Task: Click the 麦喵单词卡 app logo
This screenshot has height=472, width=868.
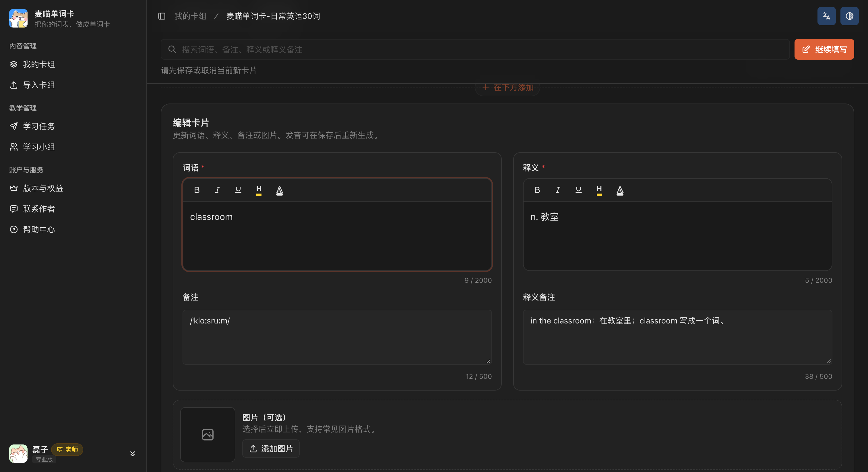Action: tap(18, 19)
